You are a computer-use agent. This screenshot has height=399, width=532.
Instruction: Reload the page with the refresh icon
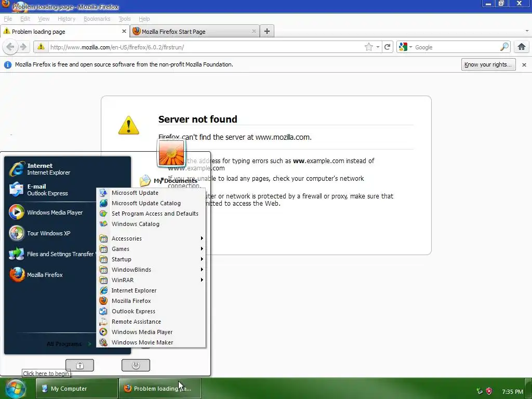tap(387, 47)
